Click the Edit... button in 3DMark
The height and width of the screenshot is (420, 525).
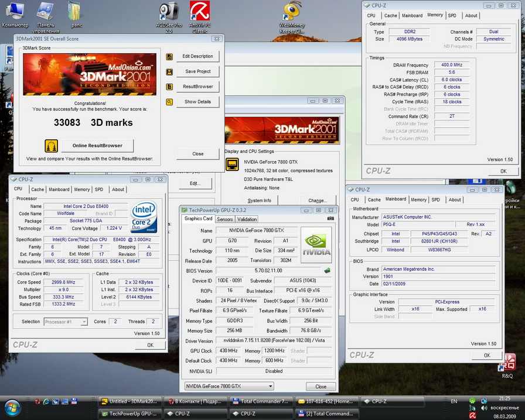tap(195, 183)
